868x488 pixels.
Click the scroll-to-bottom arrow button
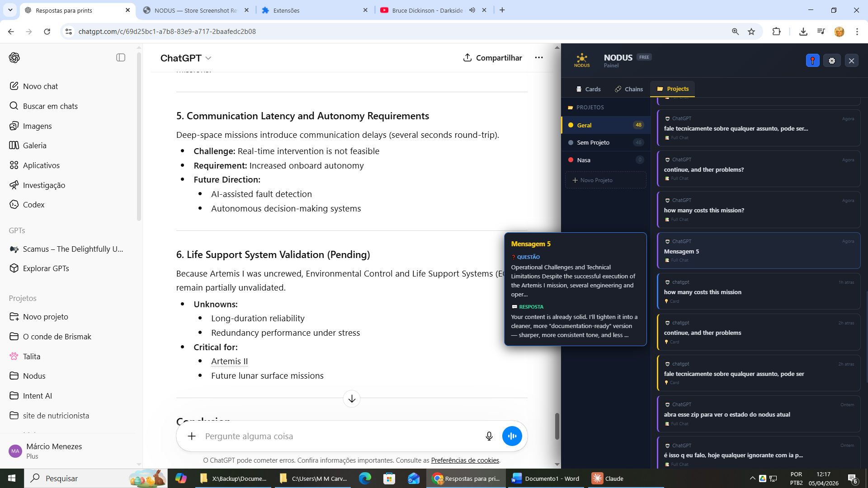point(352,399)
